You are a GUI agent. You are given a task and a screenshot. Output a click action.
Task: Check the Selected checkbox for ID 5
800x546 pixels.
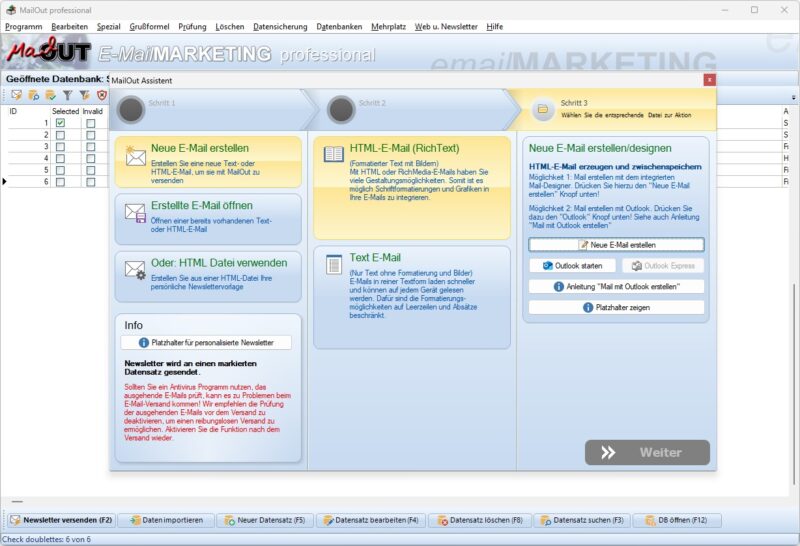60,170
